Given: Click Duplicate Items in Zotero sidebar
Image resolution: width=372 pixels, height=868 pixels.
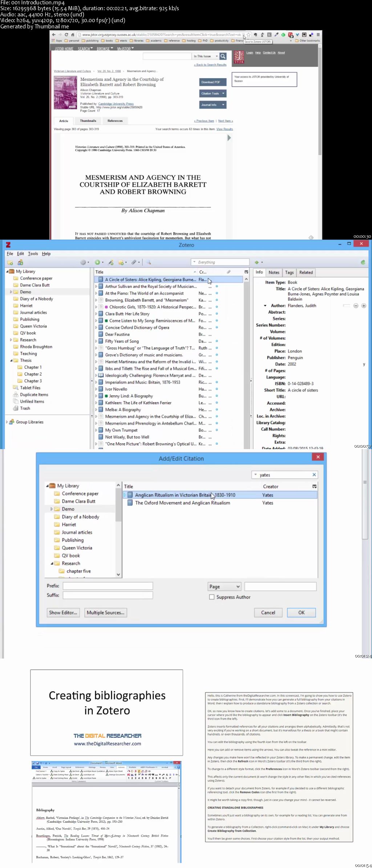Looking at the screenshot, I should 34,395.
